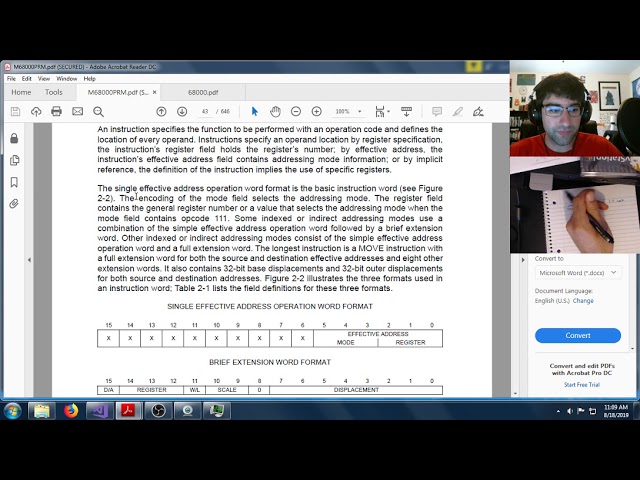Collapse the right tools pane arrow
The width and height of the screenshot is (640, 480).
pos(523,260)
